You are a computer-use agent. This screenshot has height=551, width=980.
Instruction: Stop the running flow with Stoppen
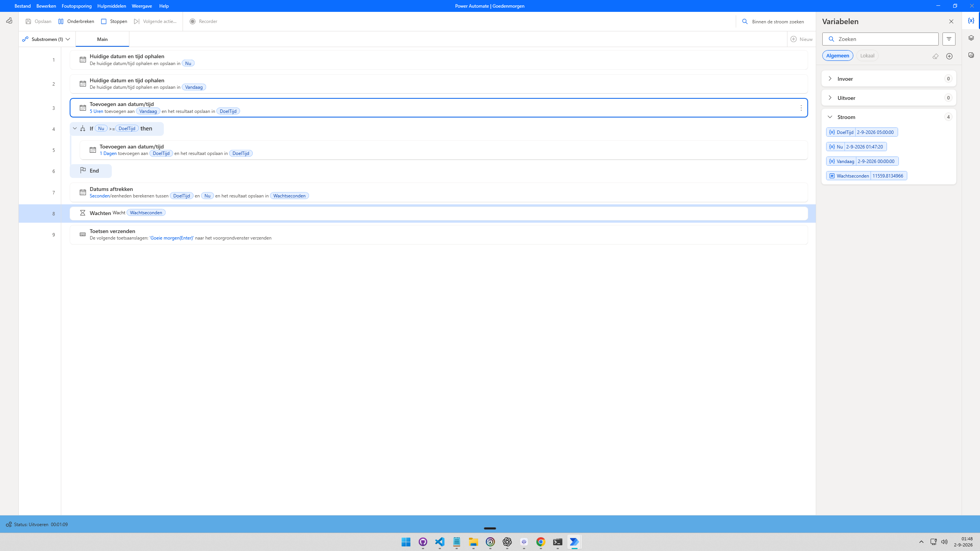tap(114, 21)
